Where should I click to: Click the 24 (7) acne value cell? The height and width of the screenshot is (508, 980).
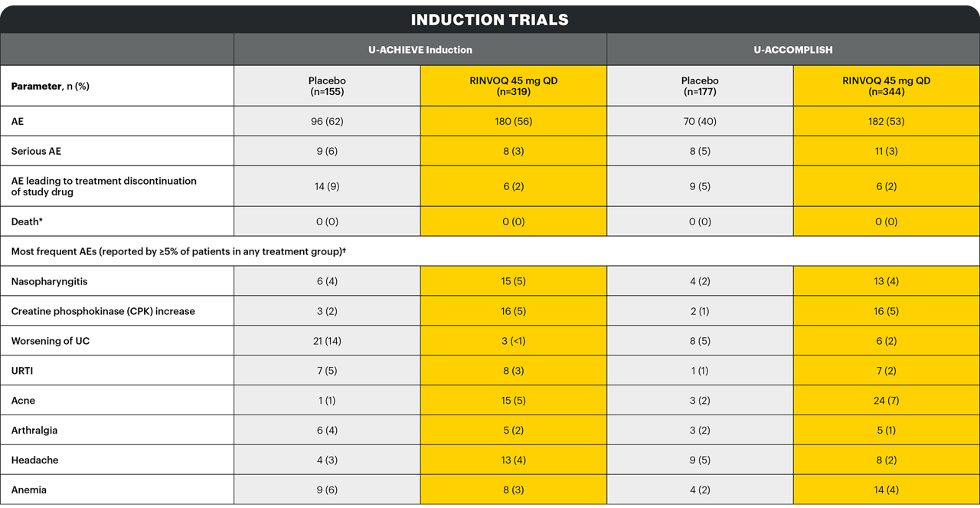887,400
